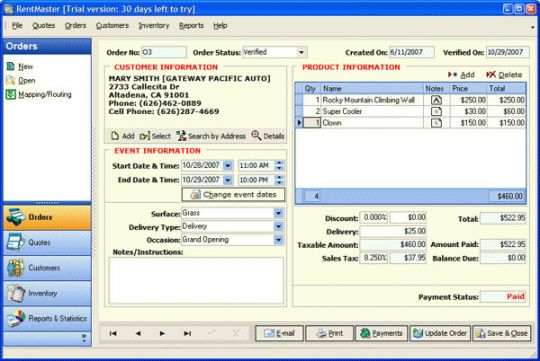Expand navigation pane options chevron
This screenshot has width=540, height=361.
(x=84, y=338)
